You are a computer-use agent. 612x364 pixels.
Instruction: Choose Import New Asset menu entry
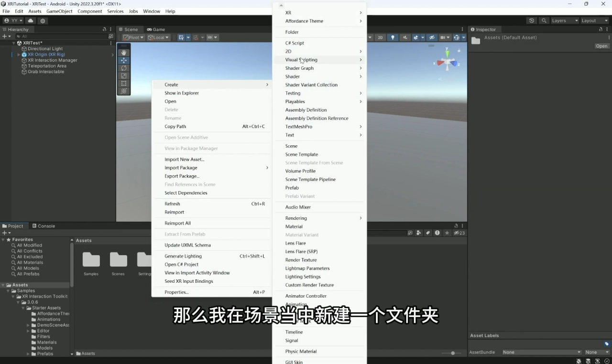click(211, 160)
